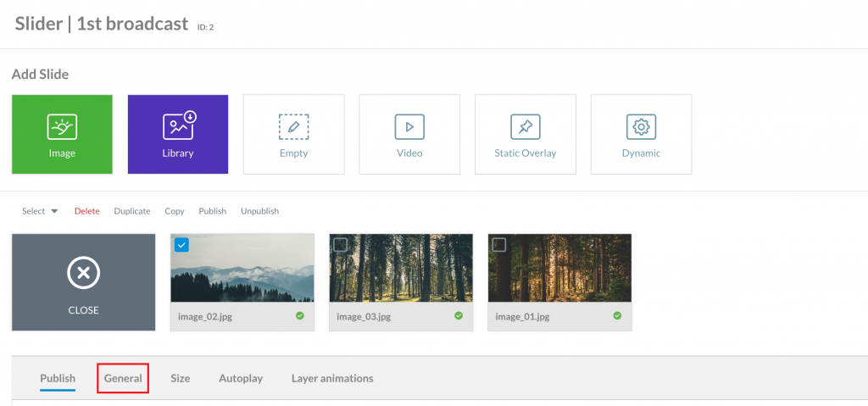The image size is (868, 406).
Task: Add a Video slide
Action: 409,134
